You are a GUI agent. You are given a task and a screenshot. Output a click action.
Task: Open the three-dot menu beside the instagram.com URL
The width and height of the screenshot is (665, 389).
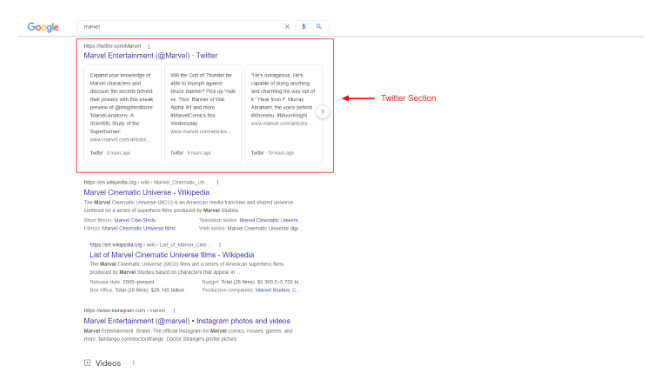point(174,311)
